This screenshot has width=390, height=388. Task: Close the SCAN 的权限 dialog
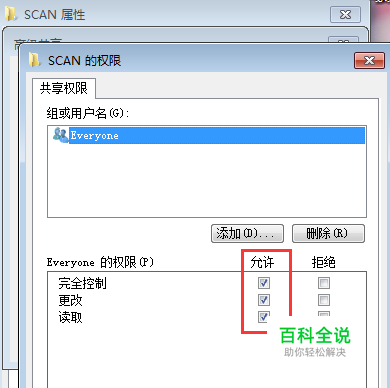[369, 61]
